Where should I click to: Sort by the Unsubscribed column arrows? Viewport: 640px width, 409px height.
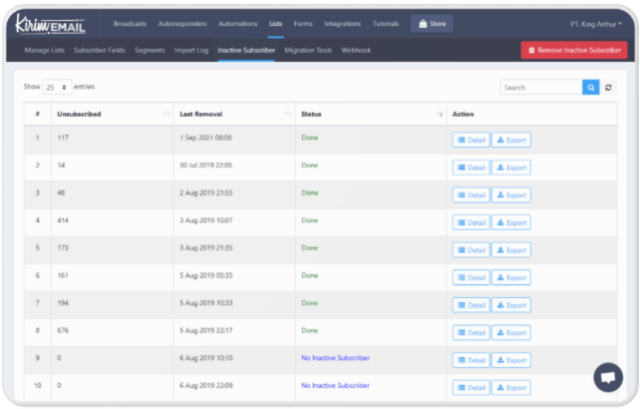click(x=165, y=115)
